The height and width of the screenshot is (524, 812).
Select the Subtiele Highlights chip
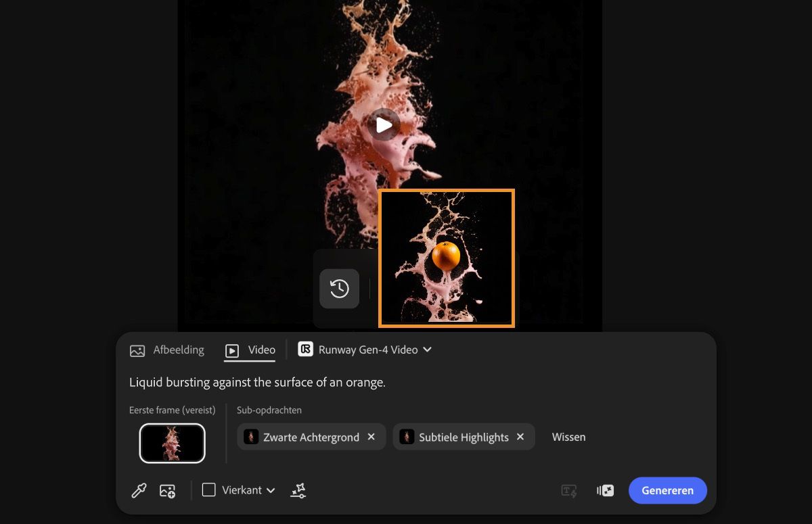464,437
